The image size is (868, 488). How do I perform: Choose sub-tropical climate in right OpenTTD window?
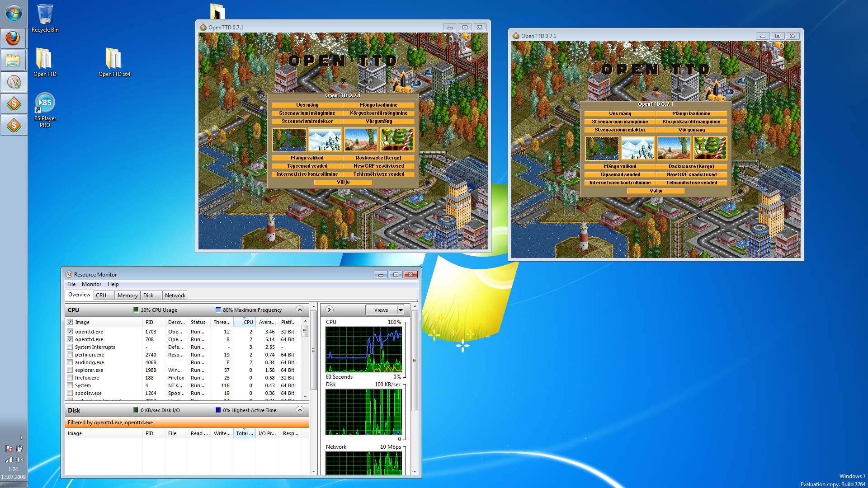(674, 148)
